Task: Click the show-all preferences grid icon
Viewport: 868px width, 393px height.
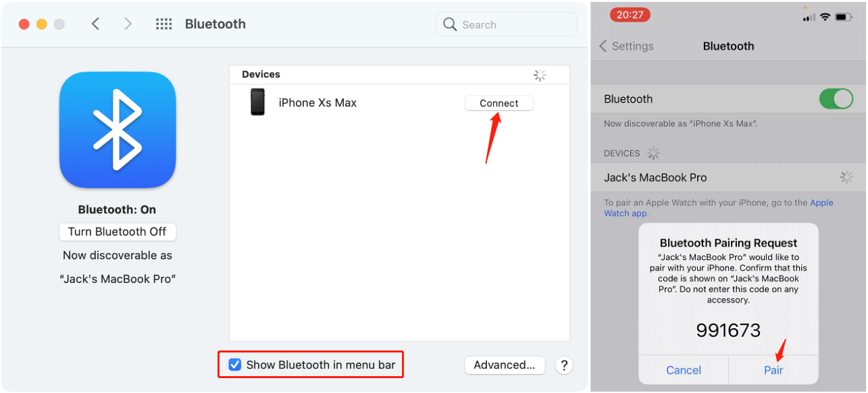Action: coord(164,24)
